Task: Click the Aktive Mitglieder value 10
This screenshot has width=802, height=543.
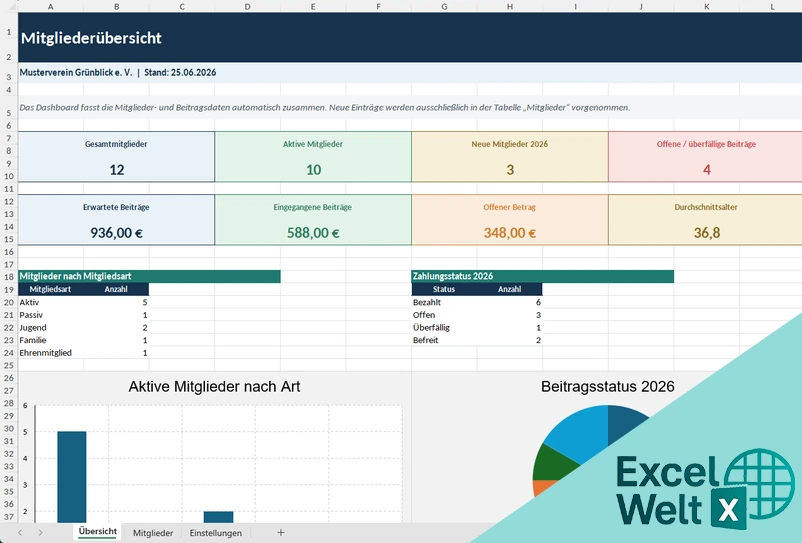Action: [x=313, y=170]
